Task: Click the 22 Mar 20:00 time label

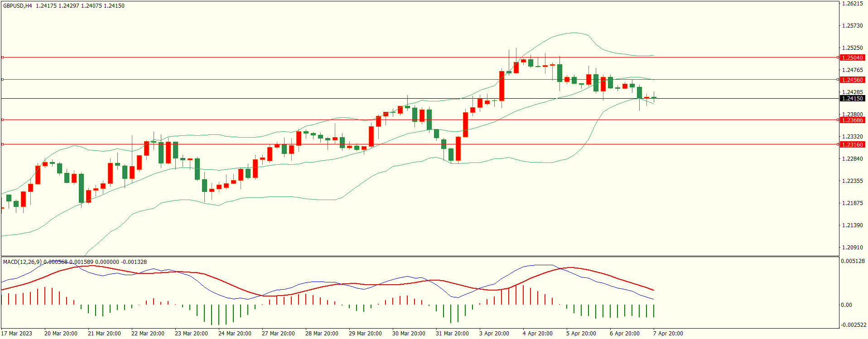Action: click(148, 334)
